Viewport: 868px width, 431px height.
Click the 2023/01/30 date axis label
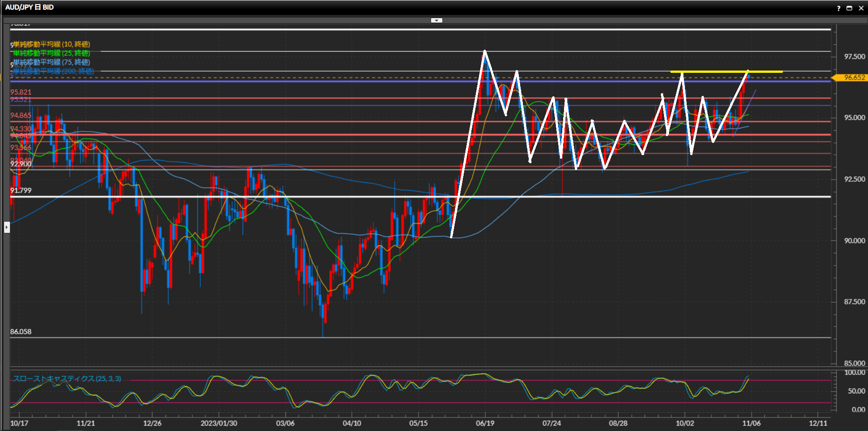point(218,423)
